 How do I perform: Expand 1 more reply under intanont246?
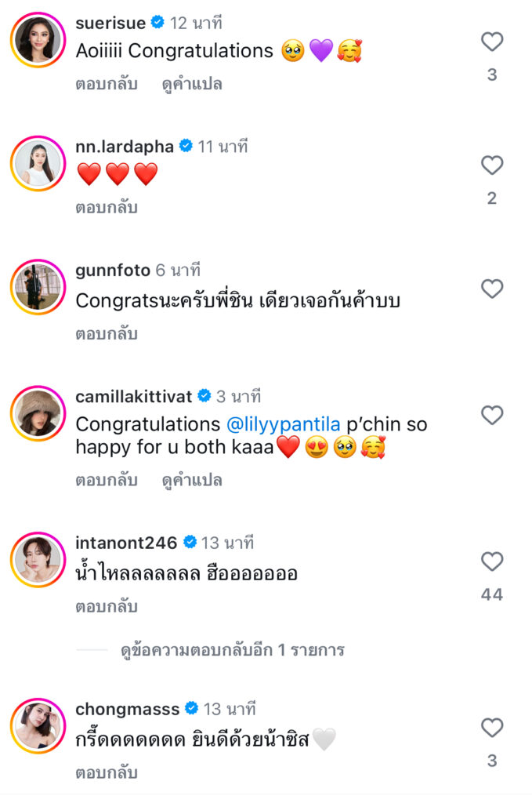[232, 650]
